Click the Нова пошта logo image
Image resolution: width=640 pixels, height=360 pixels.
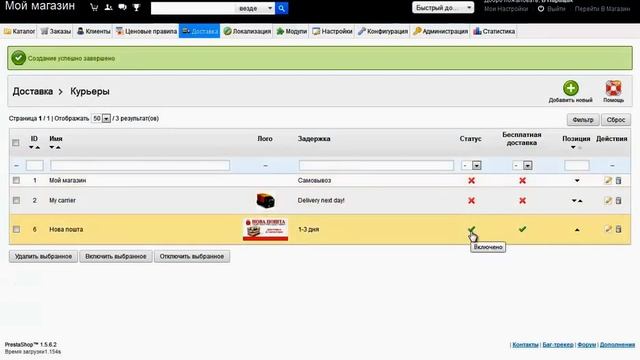click(265, 229)
